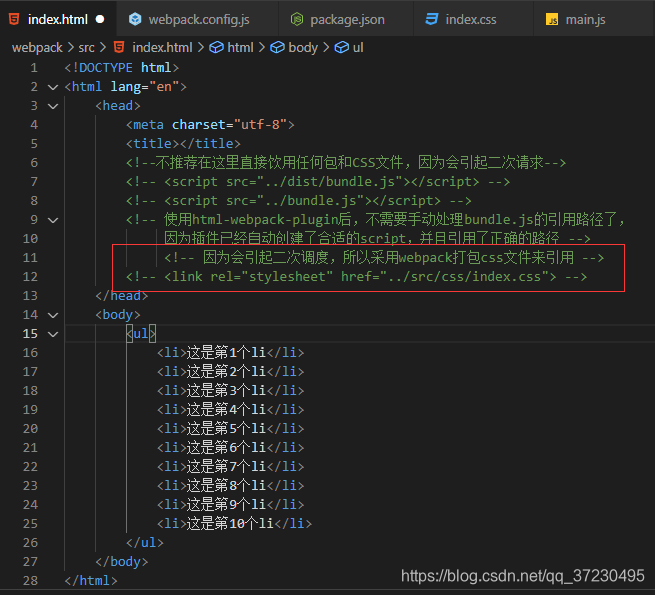Collapse the ul block at line 15

[53, 334]
